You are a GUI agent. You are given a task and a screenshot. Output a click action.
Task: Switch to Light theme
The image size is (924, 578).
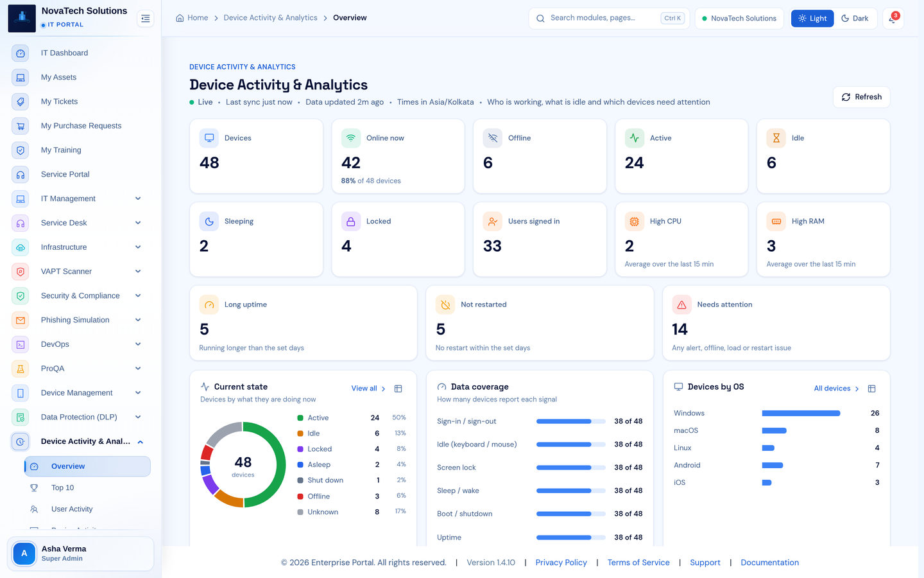coord(812,19)
